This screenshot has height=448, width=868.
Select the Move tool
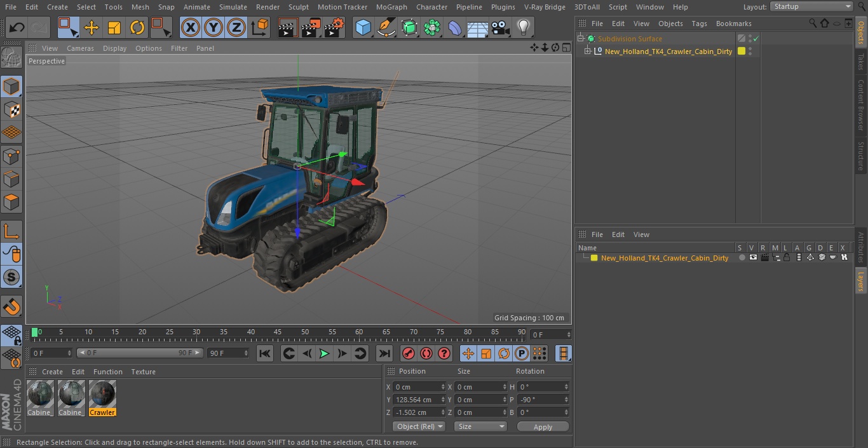(x=92, y=28)
